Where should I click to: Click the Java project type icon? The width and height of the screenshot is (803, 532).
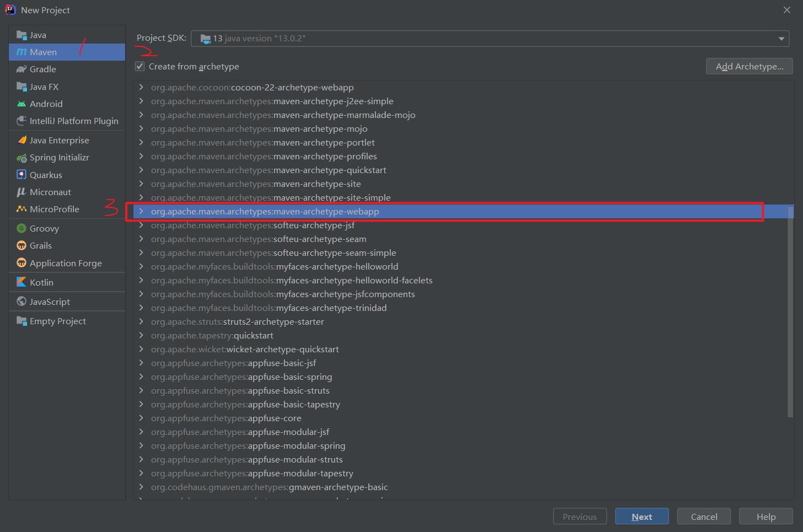point(21,35)
